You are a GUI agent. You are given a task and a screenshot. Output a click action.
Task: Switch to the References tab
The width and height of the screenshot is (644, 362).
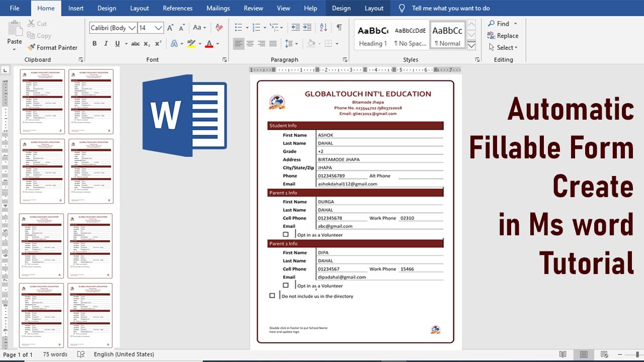(178, 8)
